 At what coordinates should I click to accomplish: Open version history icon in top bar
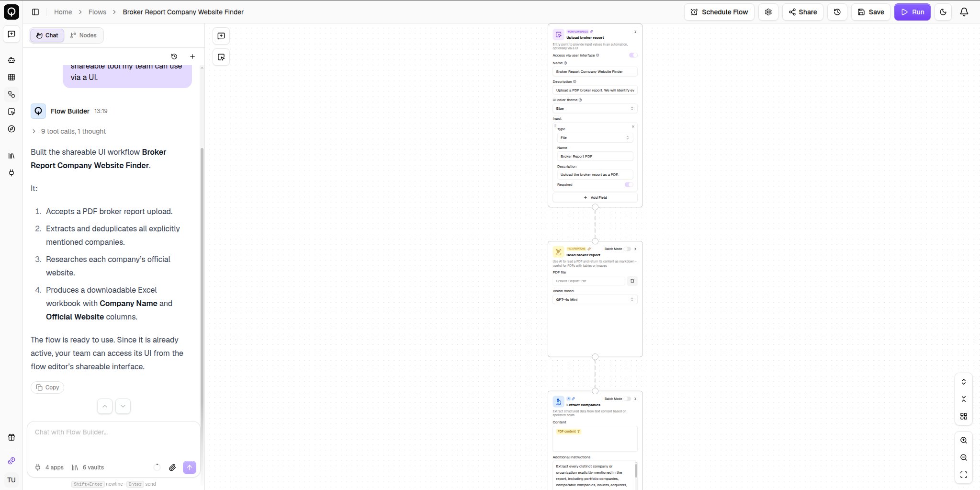tap(837, 12)
